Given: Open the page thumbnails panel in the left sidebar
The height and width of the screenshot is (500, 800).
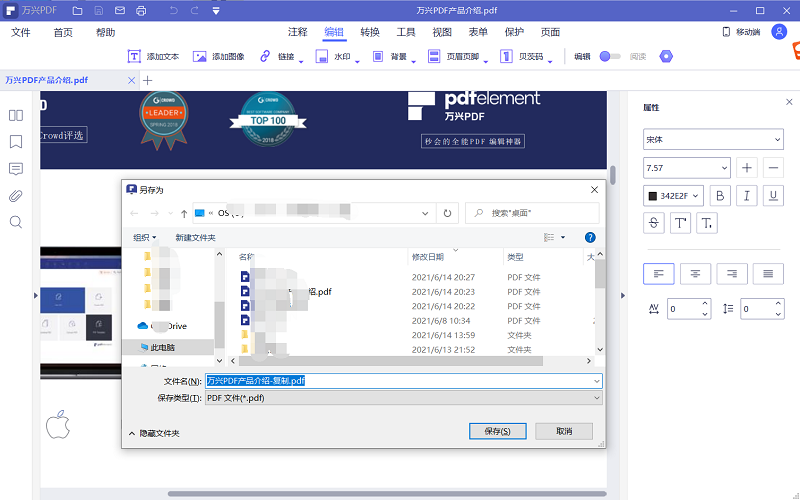Looking at the screenshot, I should [16, 115].
